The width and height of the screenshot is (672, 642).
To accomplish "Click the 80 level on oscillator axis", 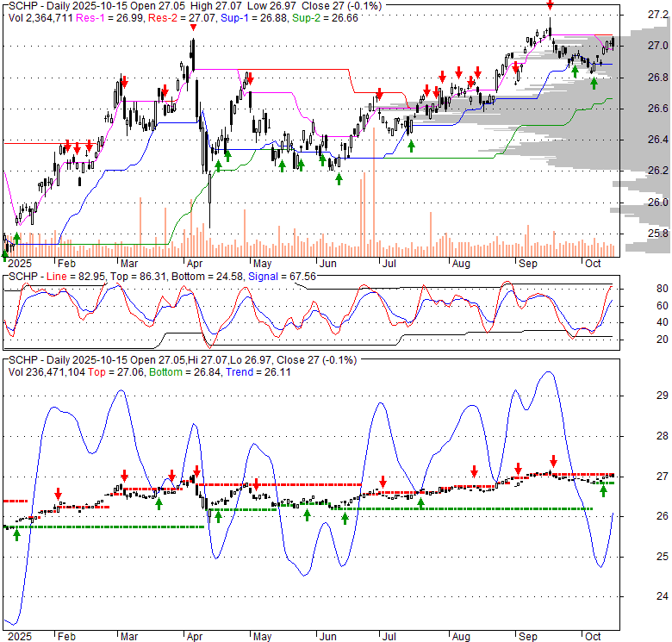I will point(663,289).
